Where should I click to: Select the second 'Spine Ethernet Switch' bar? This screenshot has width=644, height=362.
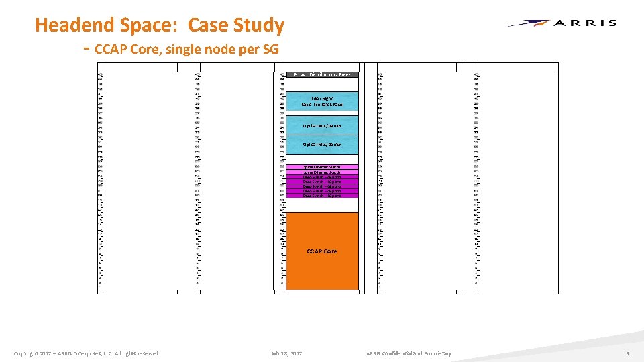click(322, 172)
